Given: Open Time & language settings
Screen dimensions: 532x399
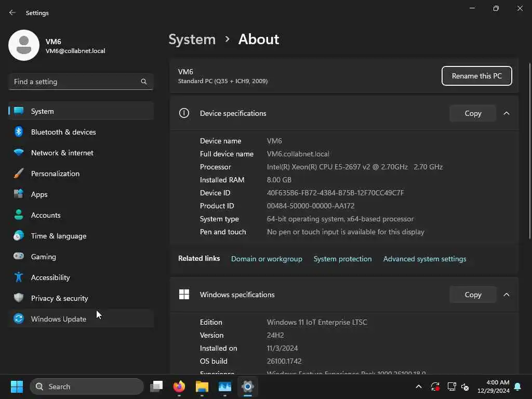Looking at the screenshot, I should tap(81, 236).
